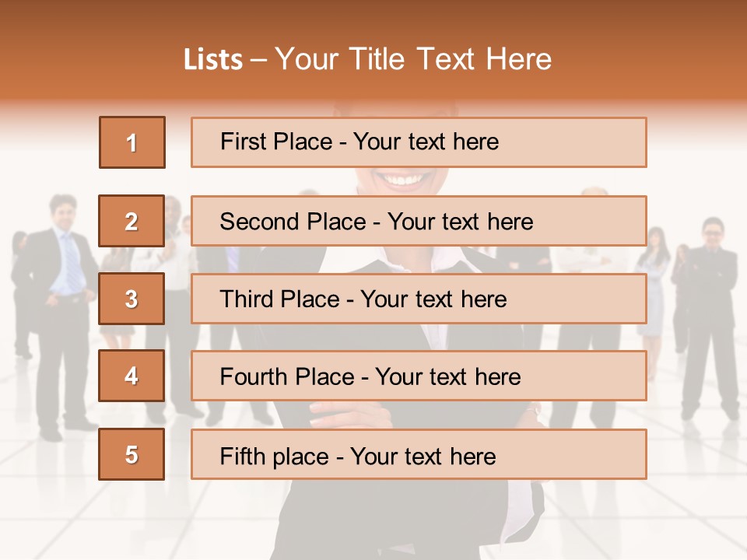Select the number 2 box
The height and width of the screenshot is (560, 747).
coord(132,221)
